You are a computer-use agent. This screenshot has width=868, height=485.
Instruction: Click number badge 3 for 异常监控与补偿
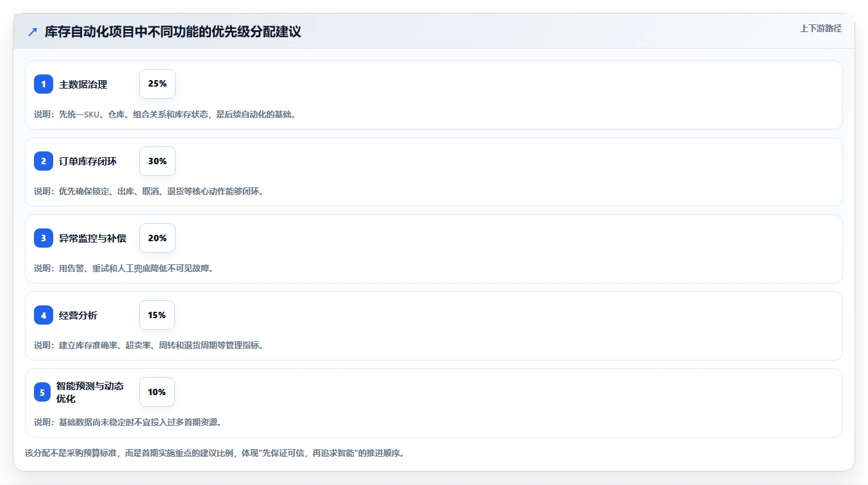click(x=44, y=238)
